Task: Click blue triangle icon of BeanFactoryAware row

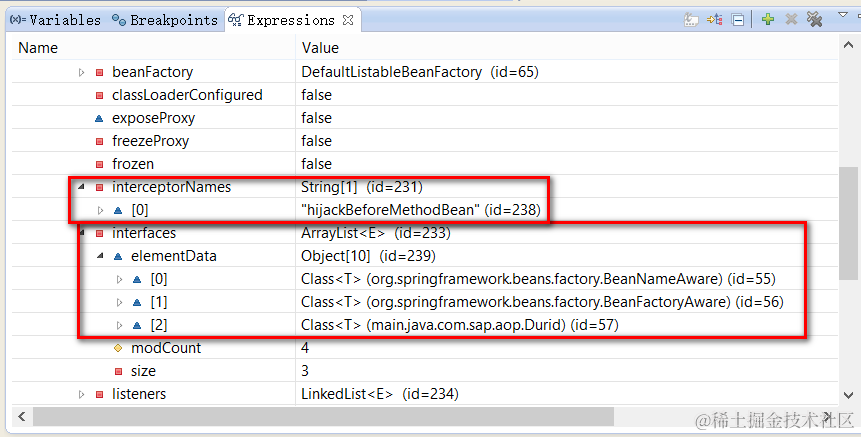Action: click(137, 302)
